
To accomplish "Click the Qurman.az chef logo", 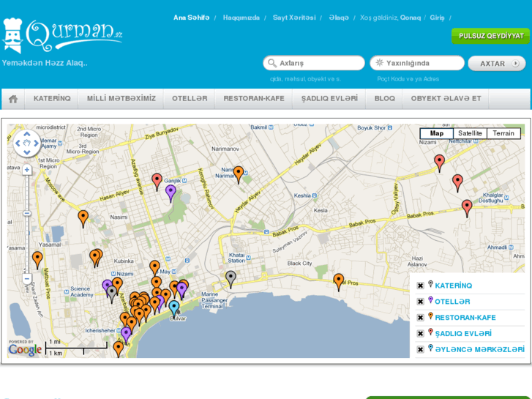I will point(62,35).
